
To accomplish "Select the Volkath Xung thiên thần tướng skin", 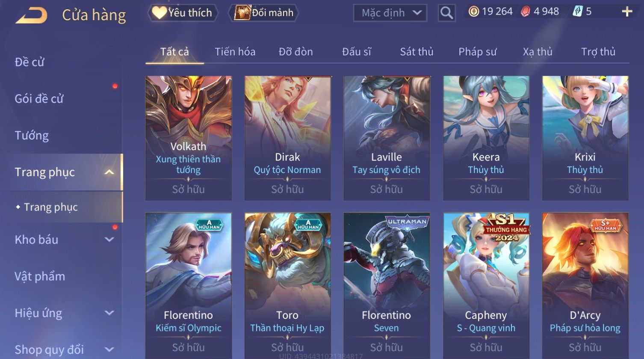I will [x=189, y=138].
